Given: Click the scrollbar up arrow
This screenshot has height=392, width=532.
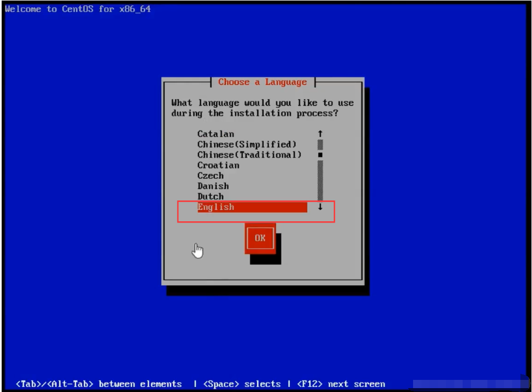Looking at the screenshot, I should (320, 134).
